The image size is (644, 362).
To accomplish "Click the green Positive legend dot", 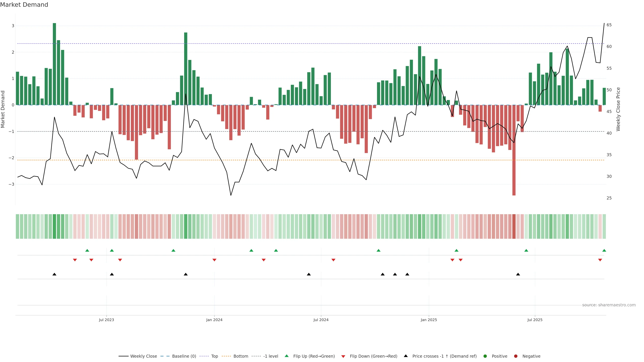I will pyautogui.click(x=485, y=356).
